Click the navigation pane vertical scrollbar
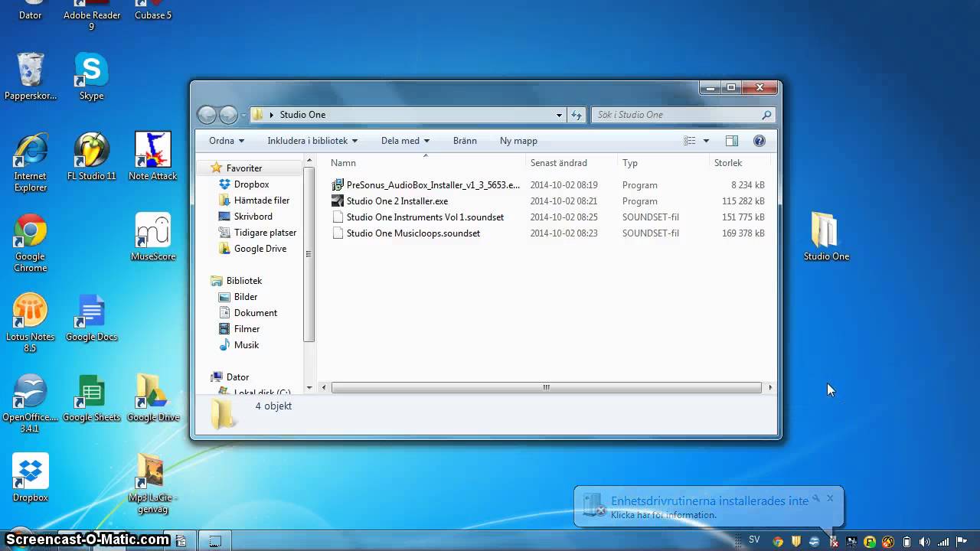Image resolution: width=980 pixels, height=551 pixels. tap(309, 253)
